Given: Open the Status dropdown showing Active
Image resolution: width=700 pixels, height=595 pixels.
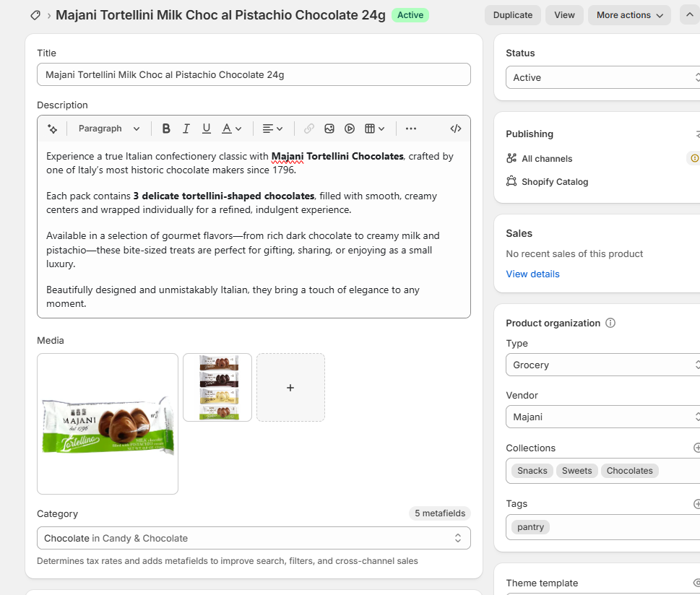Looking at the screenshot, I should [602, 78].
